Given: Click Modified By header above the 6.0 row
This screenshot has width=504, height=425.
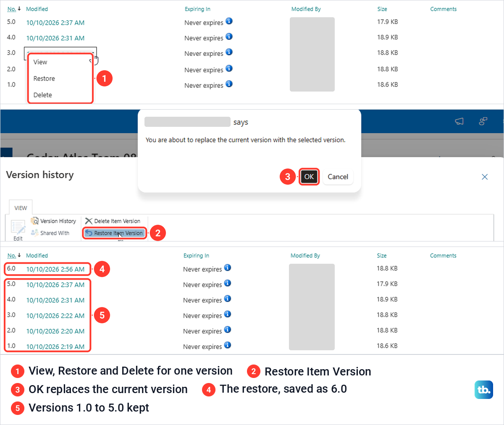Looking at the screenshot, I should (305, 256).
